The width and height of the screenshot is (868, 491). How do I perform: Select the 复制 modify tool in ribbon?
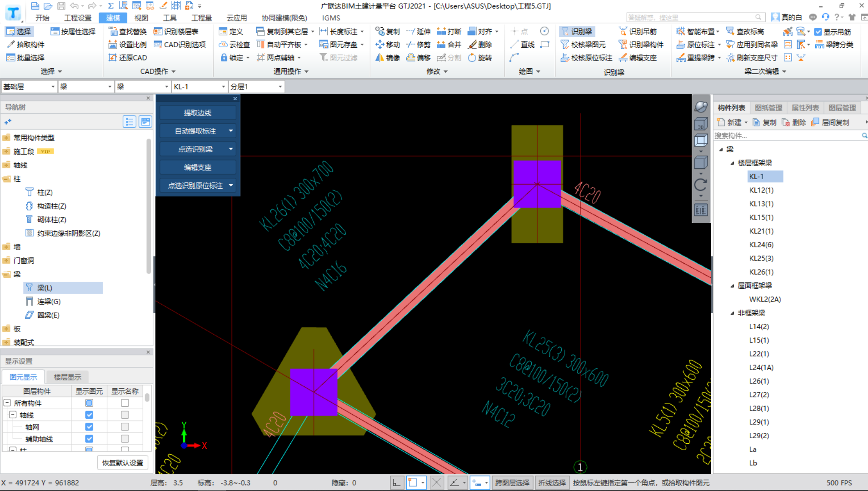pyautogui.click(x=388, y=31)
